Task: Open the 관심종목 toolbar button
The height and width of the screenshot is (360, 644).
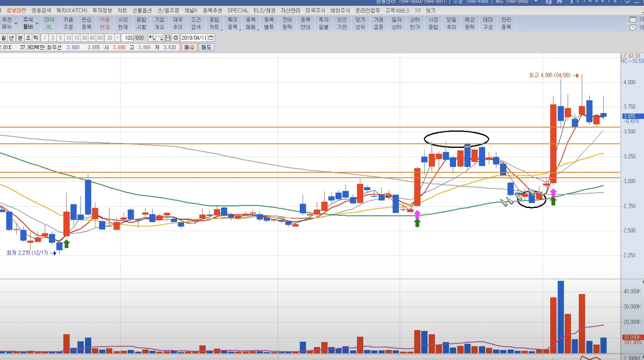Action: click(86, 24)
